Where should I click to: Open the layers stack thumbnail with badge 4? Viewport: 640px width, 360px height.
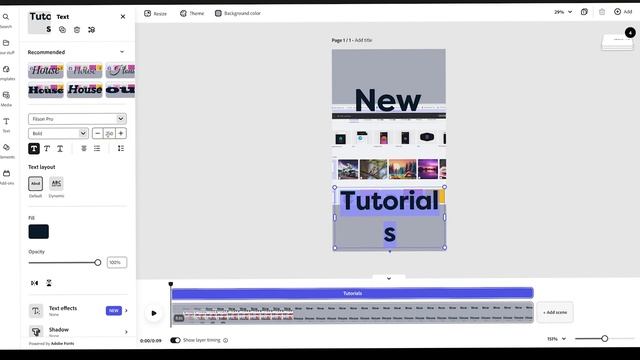coord(618,41)
